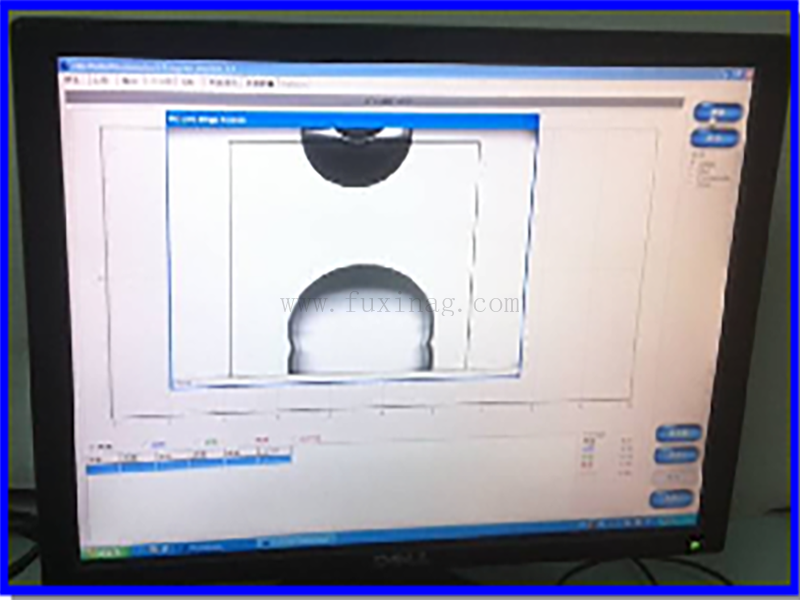Viewport: 800px width, 600px height.
Task: Click the sessile droplet in the camera image
Action: [361, 322]
